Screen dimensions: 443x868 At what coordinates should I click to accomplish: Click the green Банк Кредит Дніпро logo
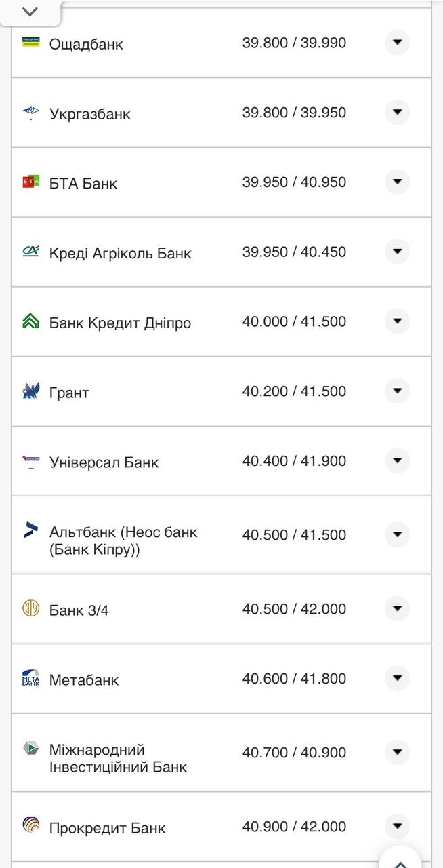click(x=30, y=322)
